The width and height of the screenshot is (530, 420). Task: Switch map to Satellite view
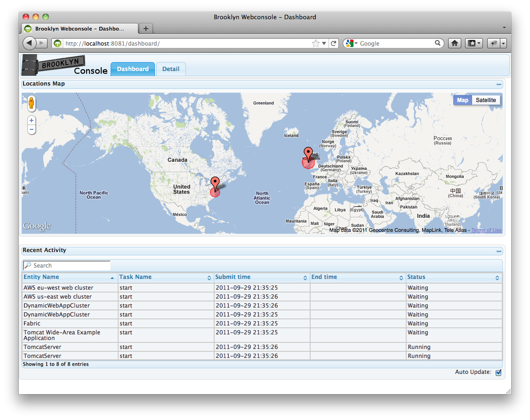tap(486, 100)
